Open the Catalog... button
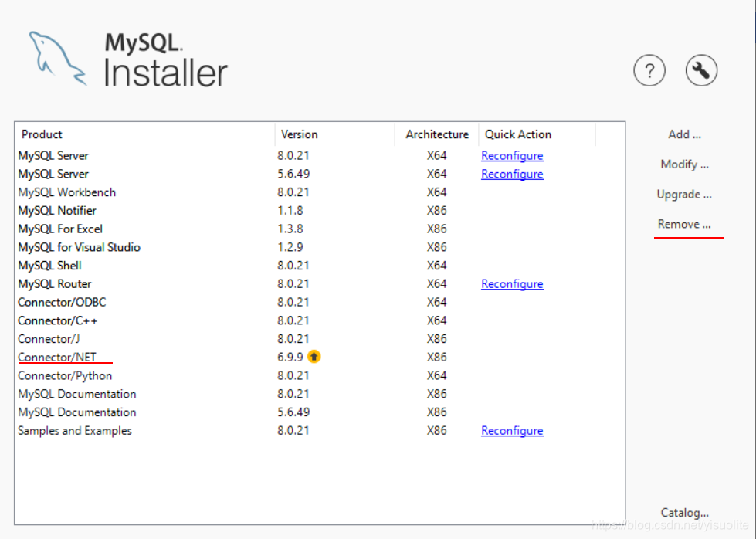Image resolution: width=756 pixels, height=539 pixels. click(684, 513)
